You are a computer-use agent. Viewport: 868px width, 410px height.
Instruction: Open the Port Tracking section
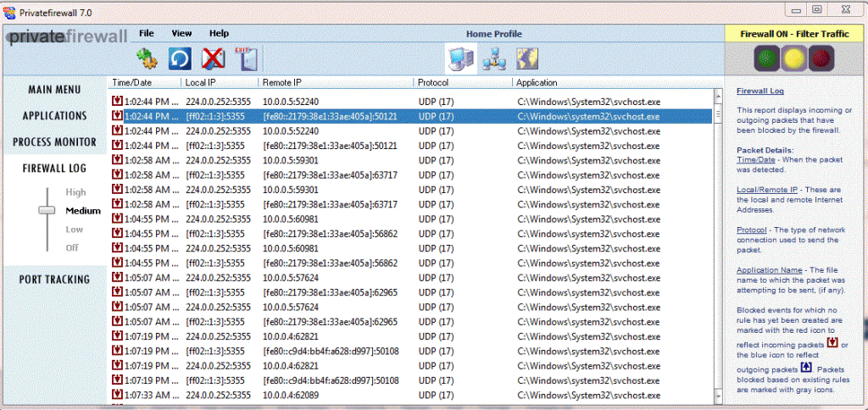[x=54, y=280]
